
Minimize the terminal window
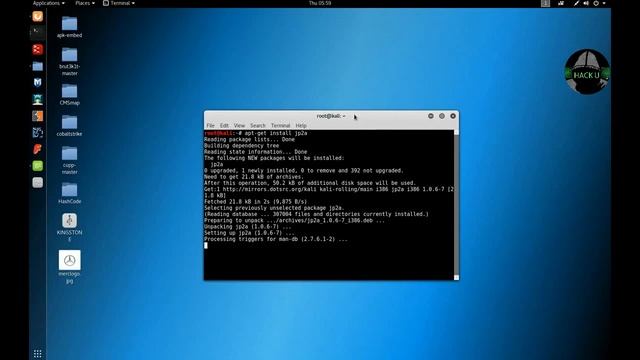(x=431, y=116)
